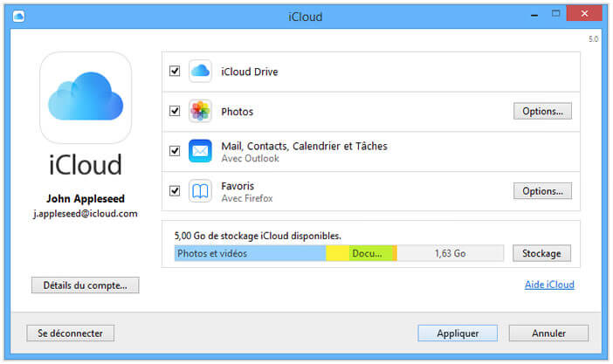The width and height of the screenshot is (613, 364).
Task: Click the iCloud Drive cloud icon
Action: point(201,72)
